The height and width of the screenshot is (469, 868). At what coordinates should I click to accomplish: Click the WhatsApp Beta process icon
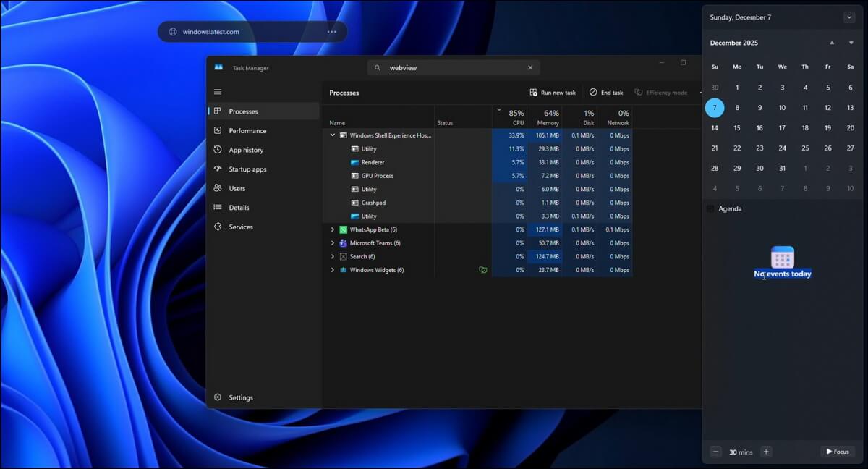[x=343, y=229]
